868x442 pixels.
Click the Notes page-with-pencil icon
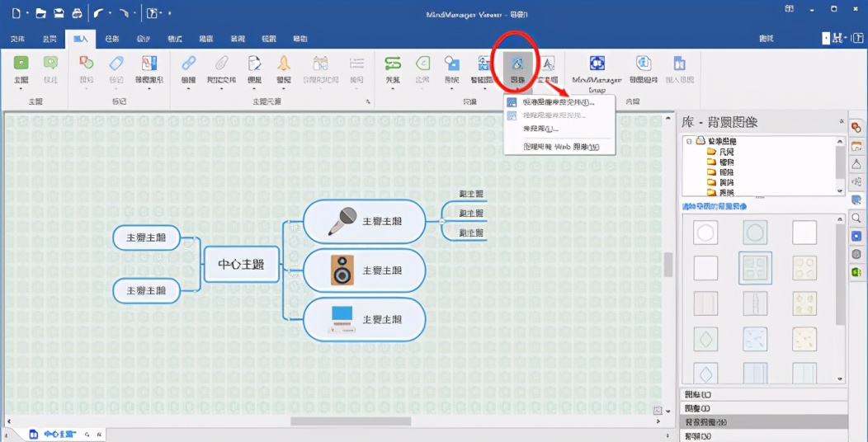click(254, 63)
